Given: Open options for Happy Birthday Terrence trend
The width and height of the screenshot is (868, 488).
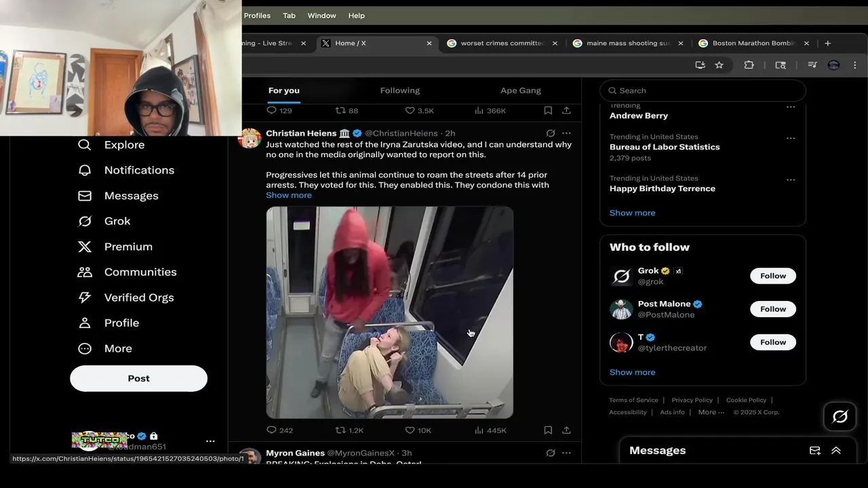Looking at the screenshot, I should click(791, 180).
